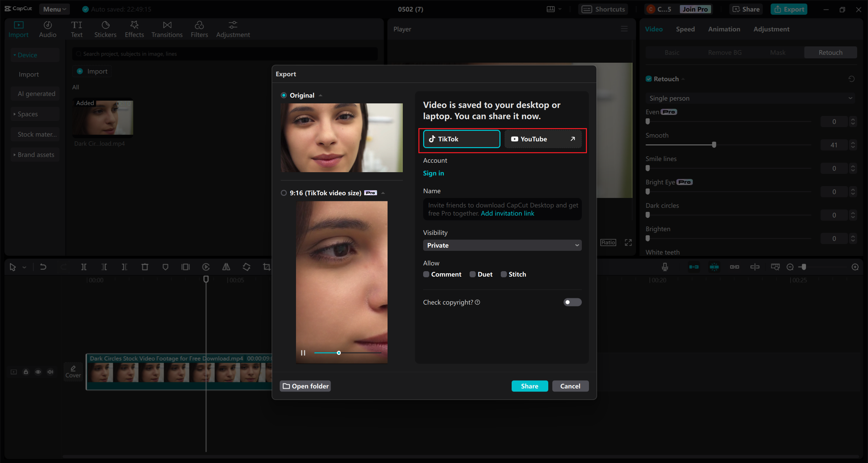Enable the Comment checkbox
Screen dimensions: 868x463
tap(426, 274)
